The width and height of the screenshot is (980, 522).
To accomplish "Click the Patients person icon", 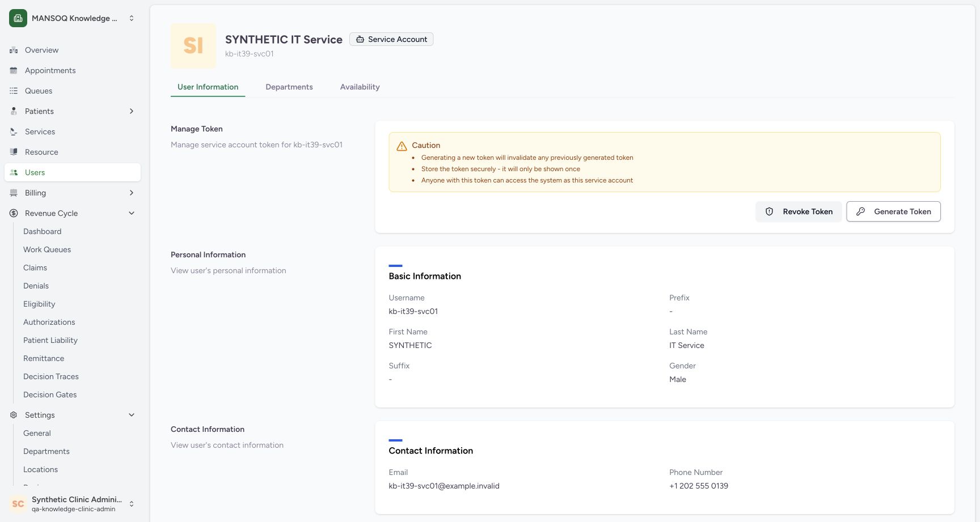I will 14,111.
